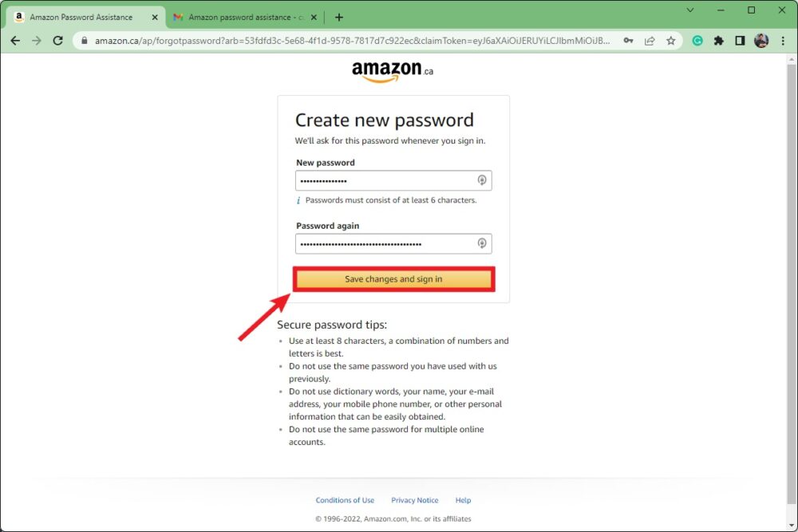Bookmark this page using the star icon
The height and width of the screenshot is (532, 798).
669,40
